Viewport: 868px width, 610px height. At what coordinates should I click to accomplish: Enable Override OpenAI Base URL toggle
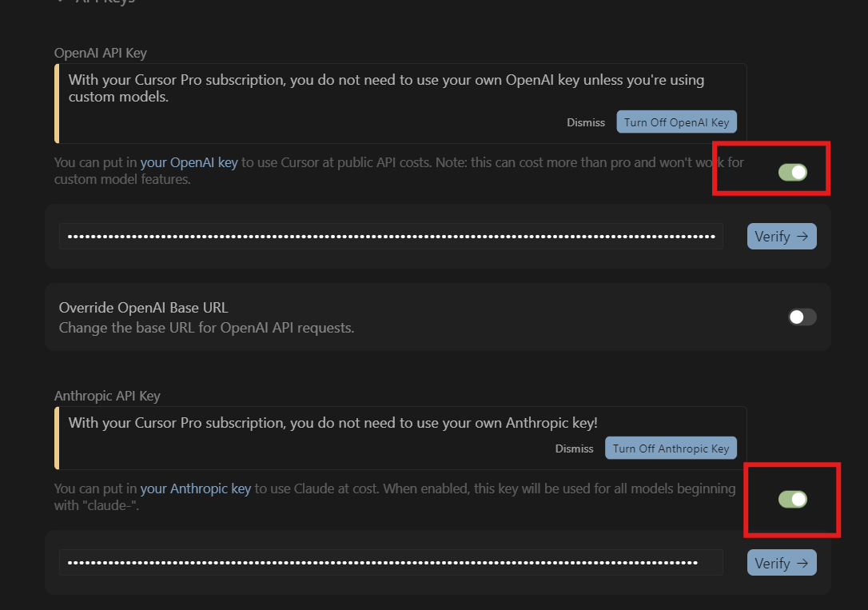coord(802,317)
